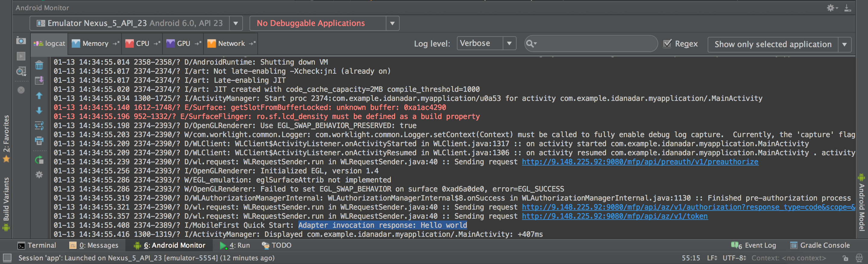The height and width of the screenshot is (264, 868).
Task: Toggle the Regex checkbox
Action: pyautogui.click(x=667, y=43)
